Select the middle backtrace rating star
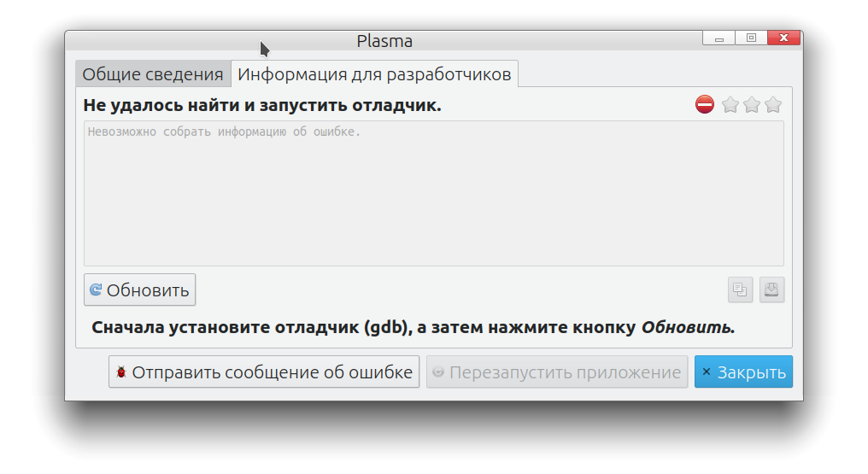 [752, 105]
